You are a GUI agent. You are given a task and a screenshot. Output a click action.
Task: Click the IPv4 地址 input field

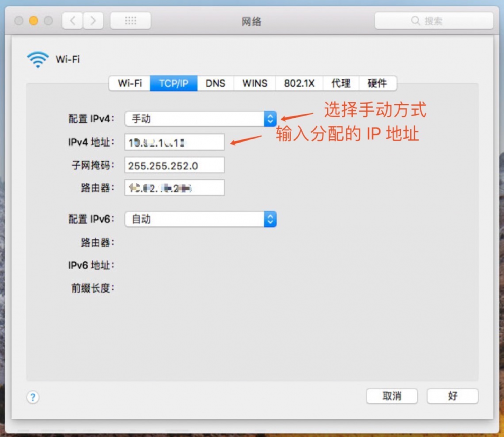click(x=174, y=142)
